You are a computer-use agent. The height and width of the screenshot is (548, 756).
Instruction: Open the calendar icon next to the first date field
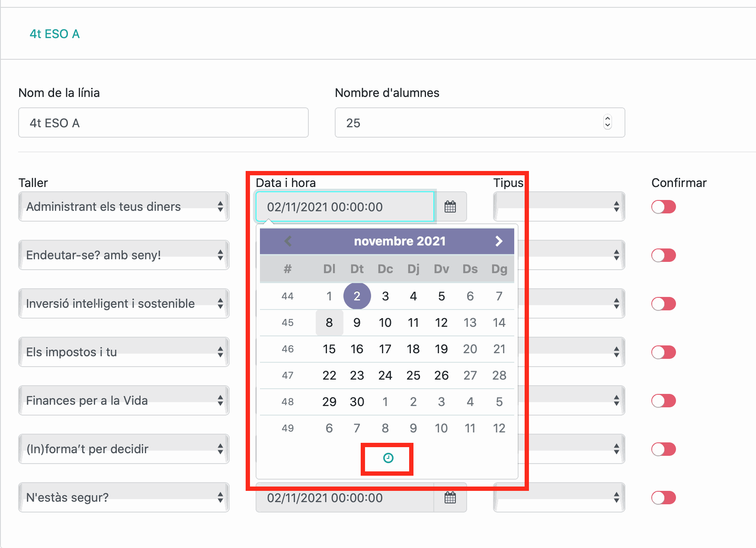point(450,206)
